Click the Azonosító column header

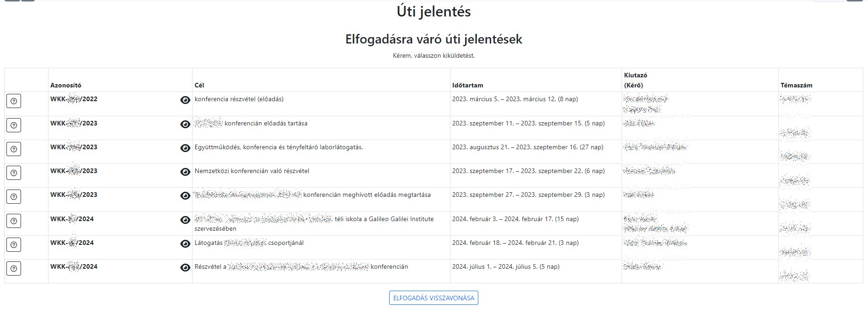pos(66,85)
